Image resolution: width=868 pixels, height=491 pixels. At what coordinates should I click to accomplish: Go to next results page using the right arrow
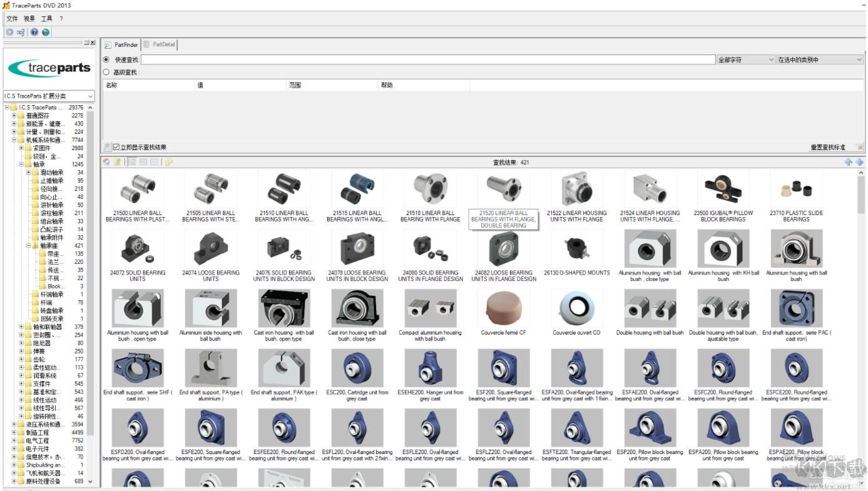pyautogui.click(x=858, y=161)
